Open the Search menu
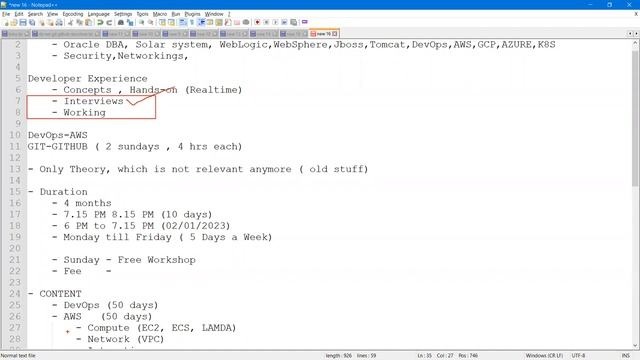640x360 pixels. click(x=35, y=14)
